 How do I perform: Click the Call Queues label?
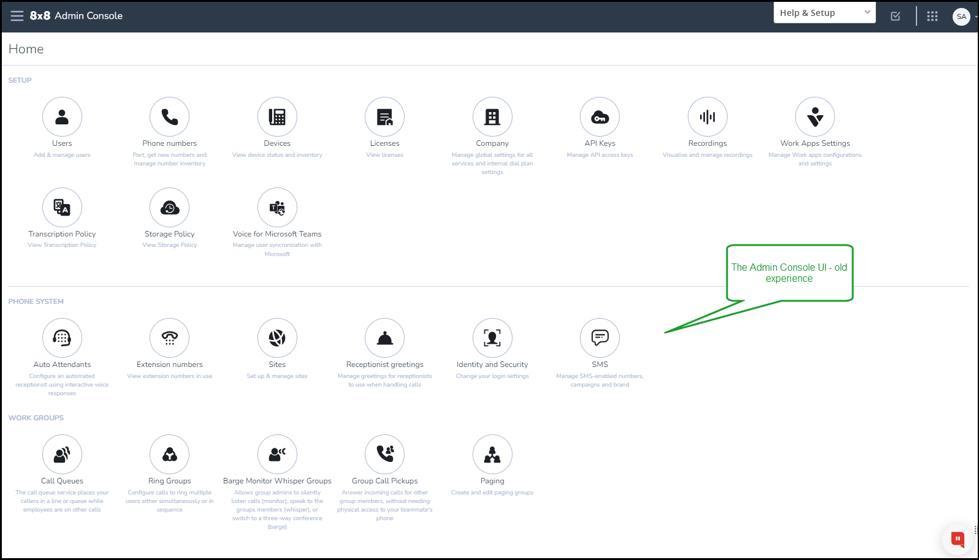(x=62, y=481)
